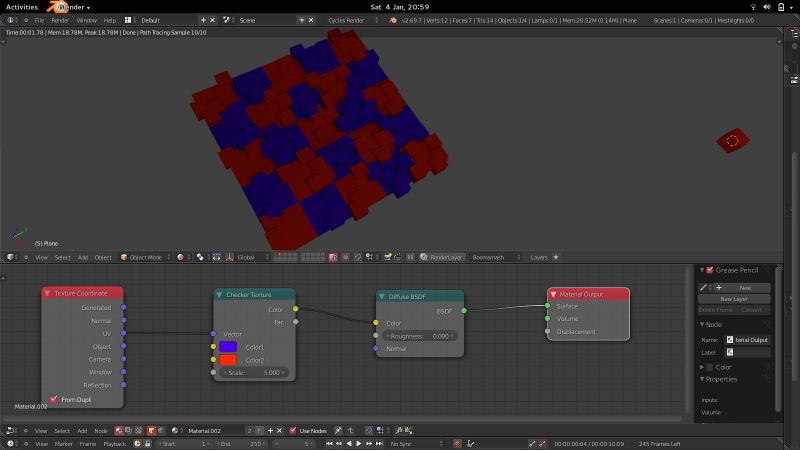The width and height of the screenshot is (800, 450).
Task: Open the No Sync dropdown
Action: click(416, 444)
